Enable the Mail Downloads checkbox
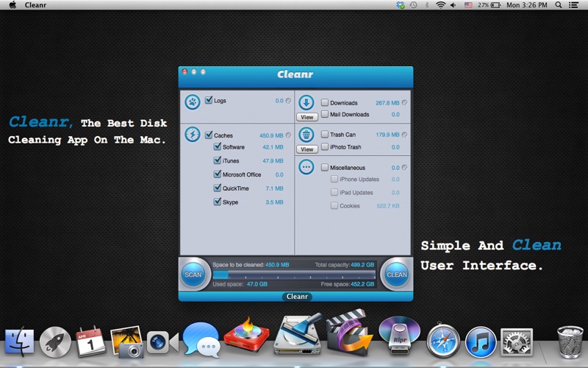This screenshot has height=368, width=588. [325, 114]
